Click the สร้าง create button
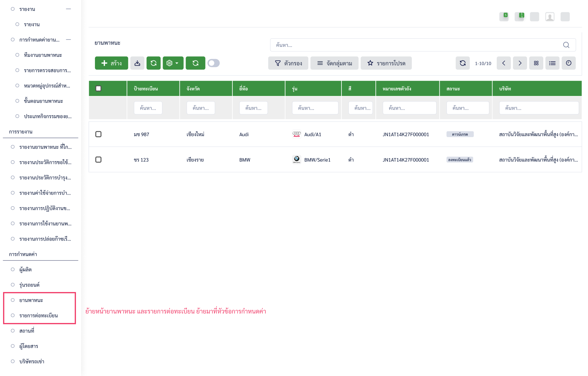The image size is (588, 376). [111, 63]
